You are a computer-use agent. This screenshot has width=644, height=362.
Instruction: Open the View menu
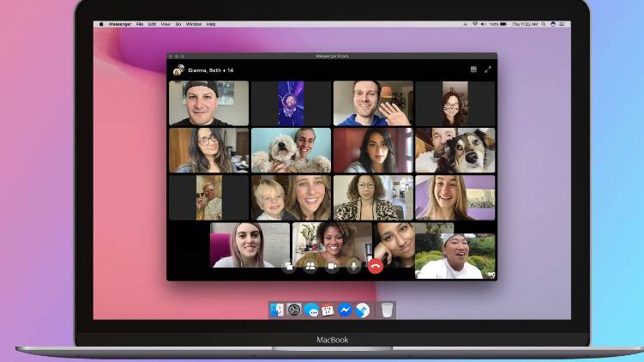tap(166, 24)
